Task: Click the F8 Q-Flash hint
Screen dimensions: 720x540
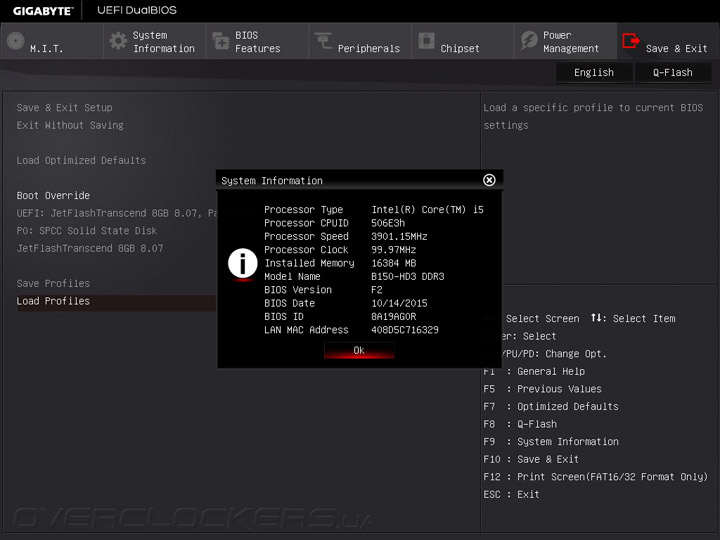Action: tap(520, 424)
